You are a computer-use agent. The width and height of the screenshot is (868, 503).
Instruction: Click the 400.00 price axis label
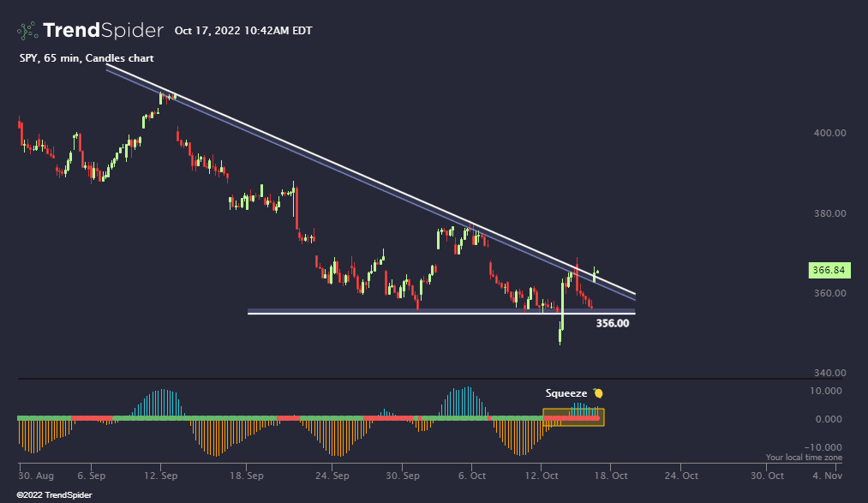(829, 133)
